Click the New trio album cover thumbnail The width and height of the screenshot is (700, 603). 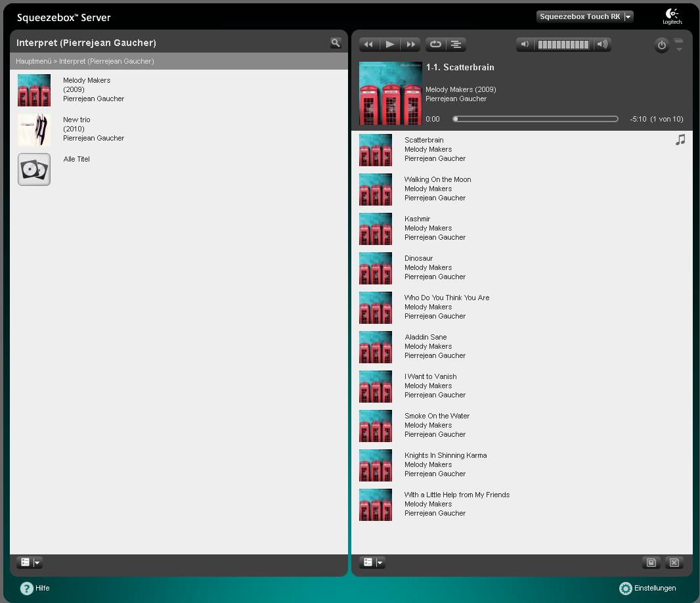tap(34, 129)
